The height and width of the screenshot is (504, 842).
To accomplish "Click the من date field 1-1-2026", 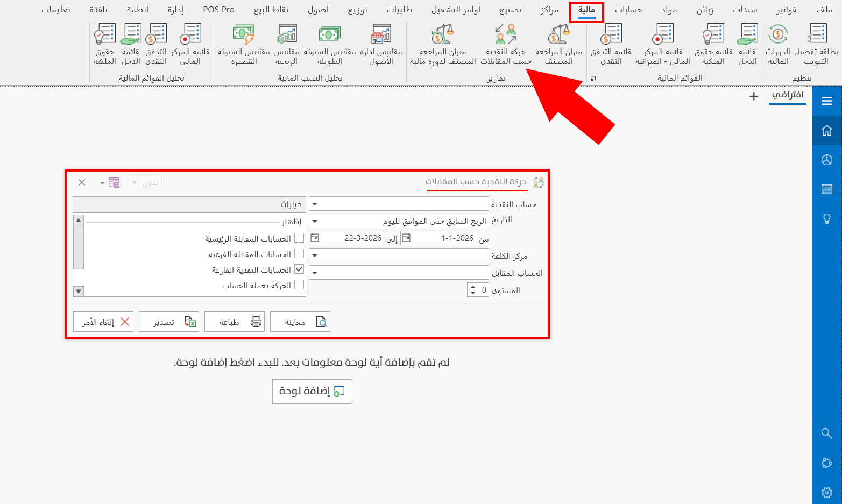I will (x=438, y=238).
